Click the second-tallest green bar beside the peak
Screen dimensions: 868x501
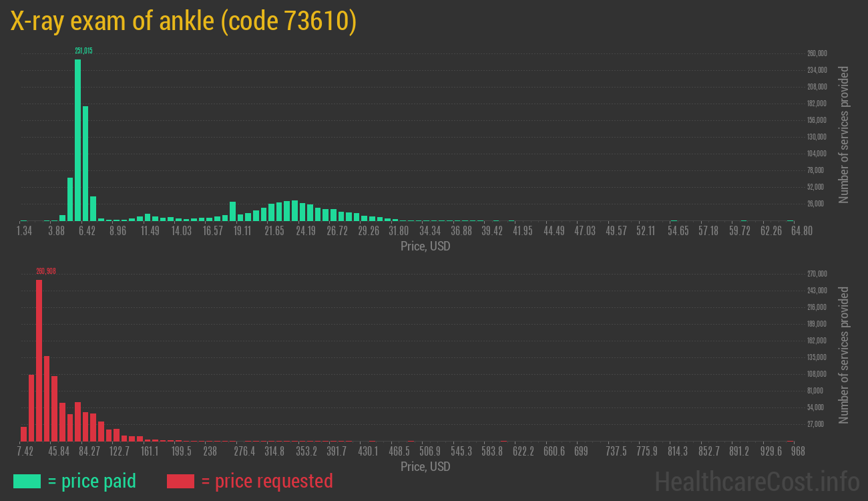click(85, 163)
